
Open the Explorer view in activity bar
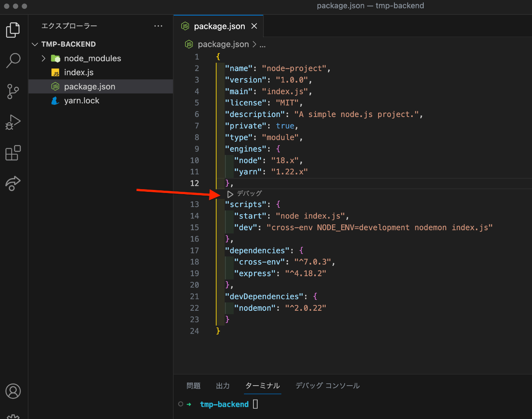[13, 30]
